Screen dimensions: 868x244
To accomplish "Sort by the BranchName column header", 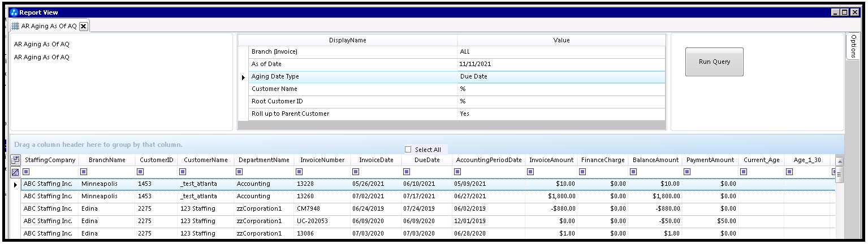I will pyautogui.click(x=107, y=160).
